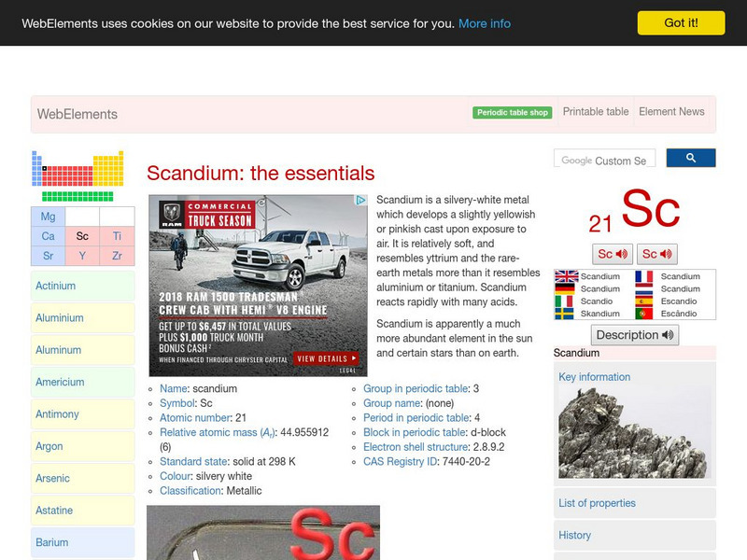Click the German flag to hear Scandium
This screenshot has height=560, width=747.
point(565,288)
